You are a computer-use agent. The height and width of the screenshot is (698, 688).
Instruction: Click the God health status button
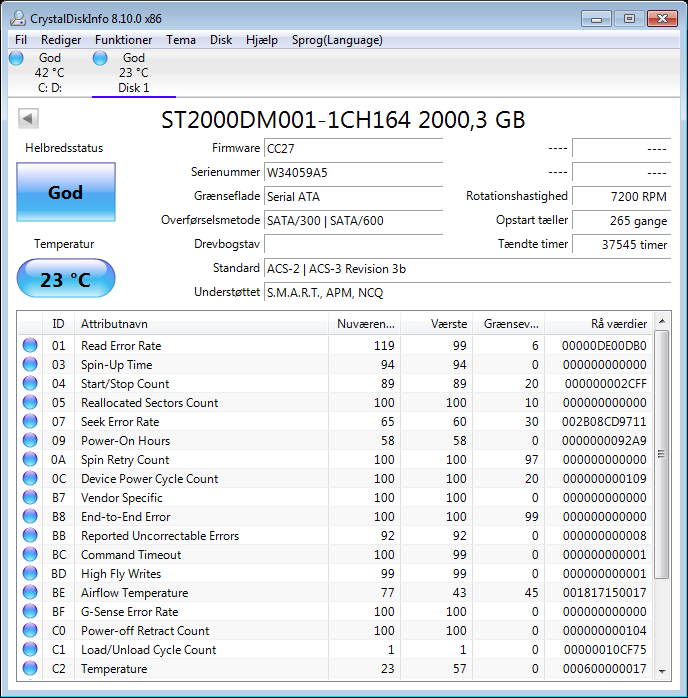66,192
